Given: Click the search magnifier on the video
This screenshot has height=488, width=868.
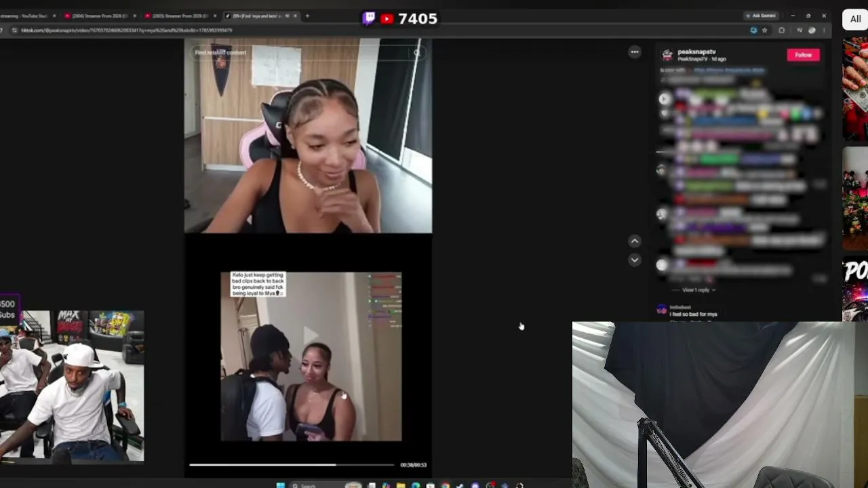Looking at the screenshot, I should [417, 52].
